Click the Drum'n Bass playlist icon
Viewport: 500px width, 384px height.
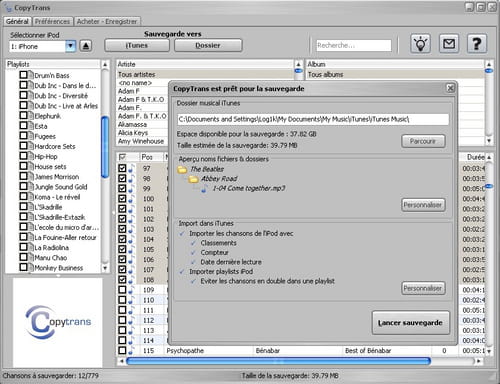[31, 75]
